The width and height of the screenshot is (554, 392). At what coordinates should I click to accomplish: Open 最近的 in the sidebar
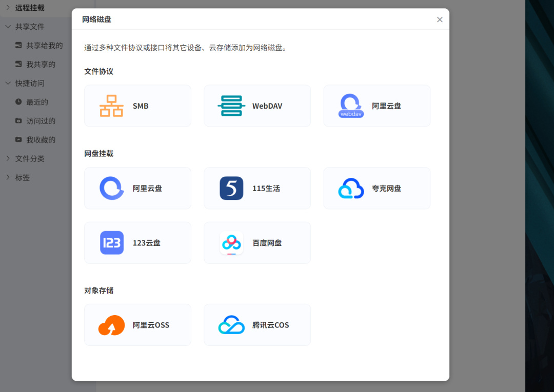[37, 102]
